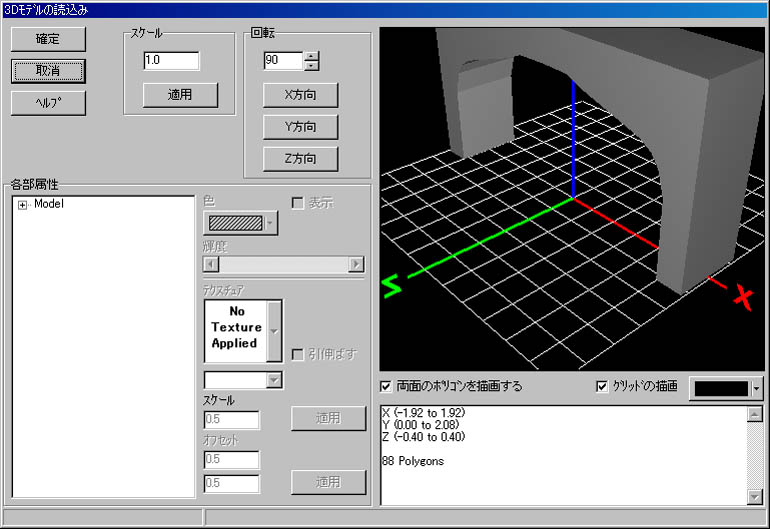The width and height of the screenshot is (770, 529).
Task: Open help with the ヘルプ button
Action: point(48,103)
